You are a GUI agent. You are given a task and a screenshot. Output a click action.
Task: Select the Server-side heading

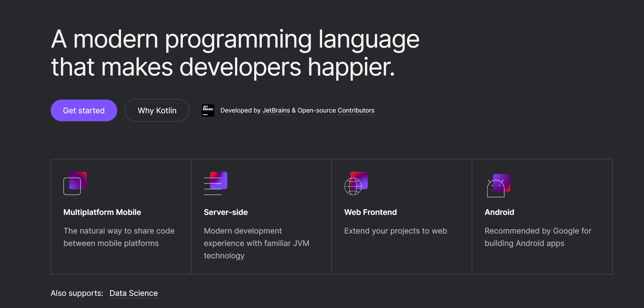point(226,212)
